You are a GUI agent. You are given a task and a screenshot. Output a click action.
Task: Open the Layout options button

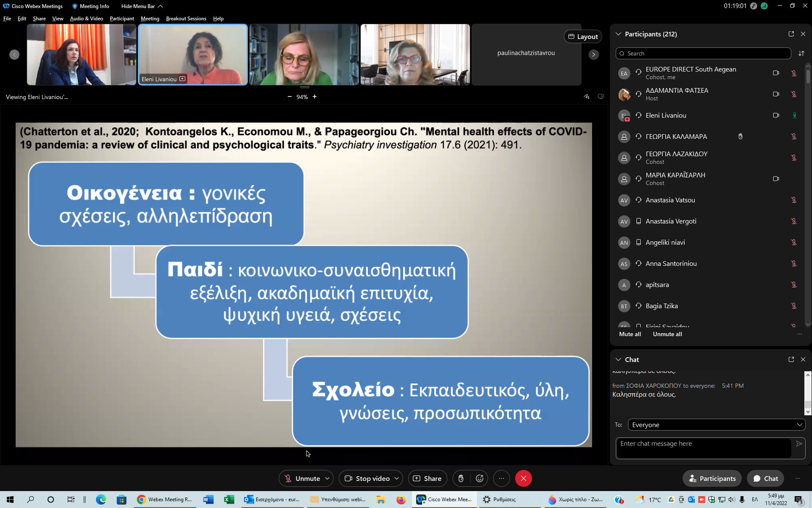(x=583, y=36)
